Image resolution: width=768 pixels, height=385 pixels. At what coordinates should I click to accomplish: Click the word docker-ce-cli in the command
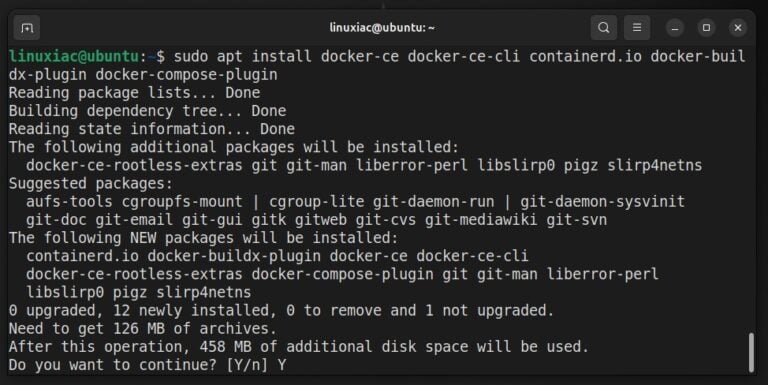(463, 56)
